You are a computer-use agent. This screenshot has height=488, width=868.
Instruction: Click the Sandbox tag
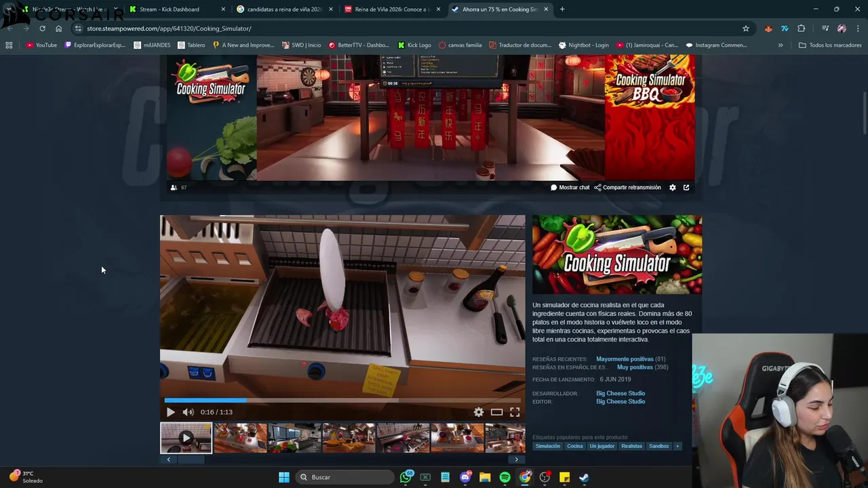tap(659, 446)
